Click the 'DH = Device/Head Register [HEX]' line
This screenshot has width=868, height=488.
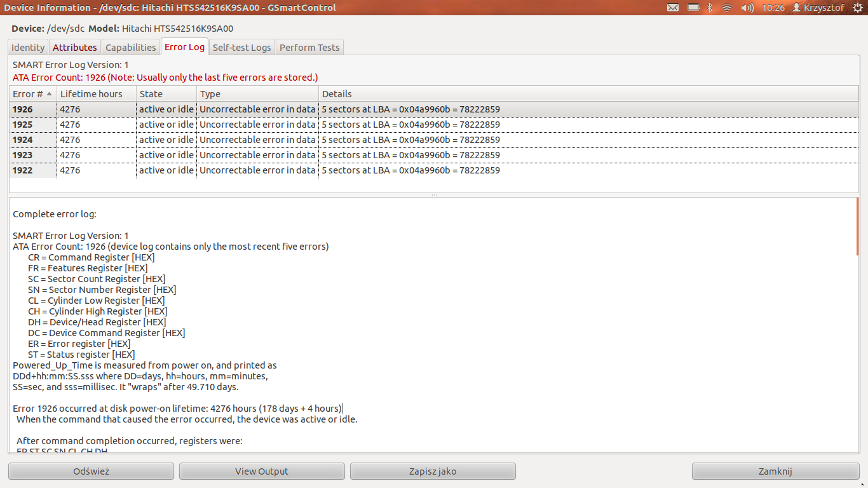(98, 322)
